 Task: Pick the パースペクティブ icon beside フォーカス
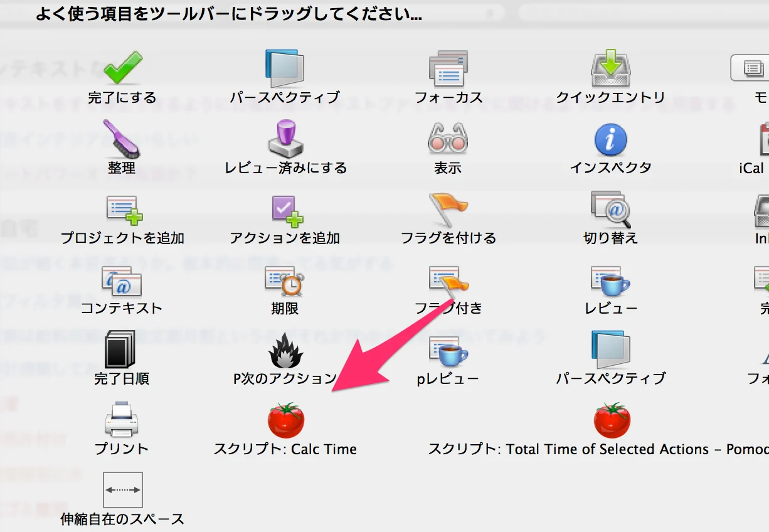point(285,68)
